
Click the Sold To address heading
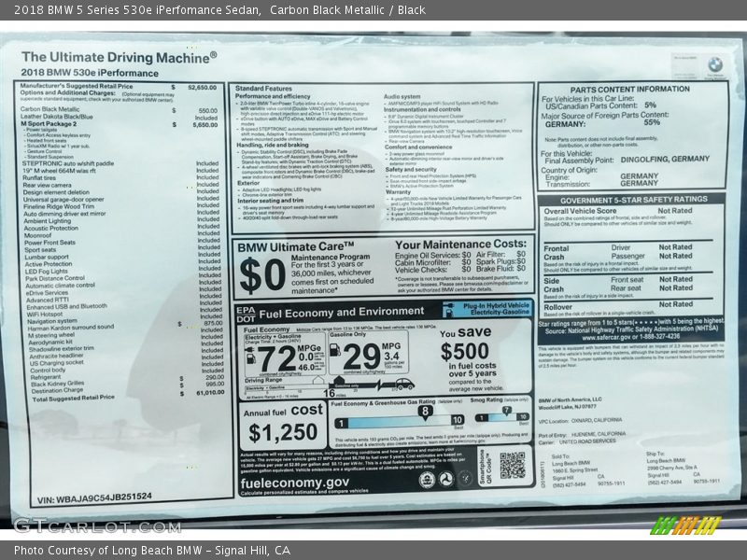pos(561,456)
